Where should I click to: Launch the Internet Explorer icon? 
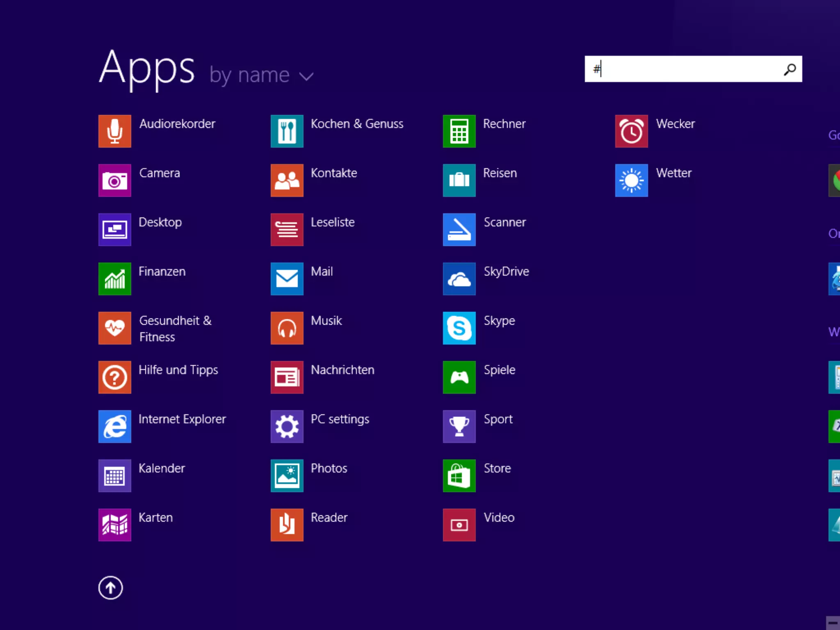click(114, 427)
